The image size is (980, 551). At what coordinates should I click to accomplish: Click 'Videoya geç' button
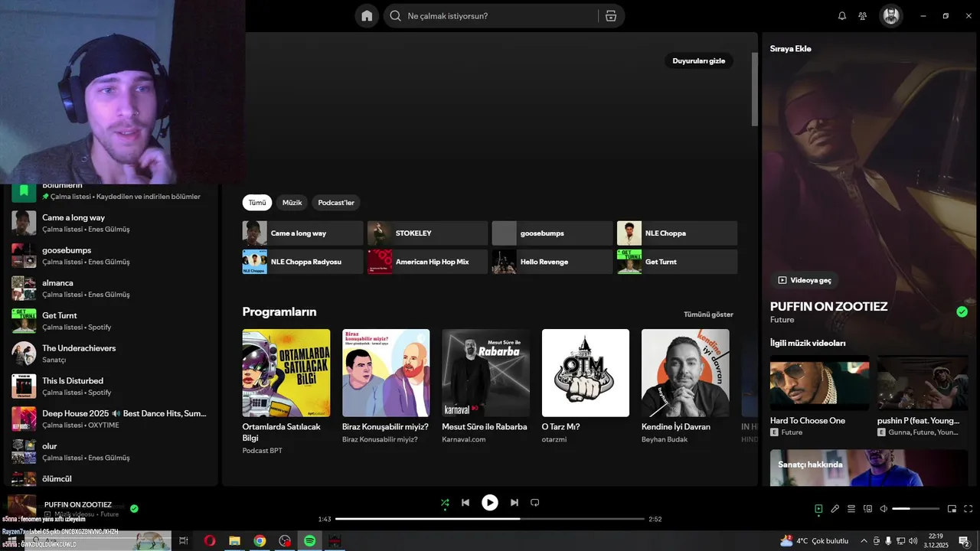[x=805, y=280]
